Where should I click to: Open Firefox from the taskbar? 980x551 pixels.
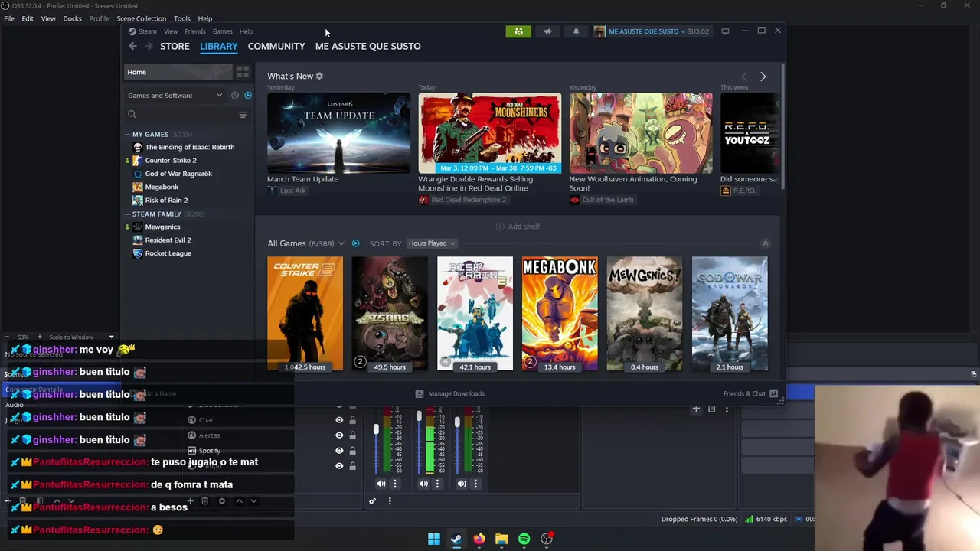coord(479,539)
